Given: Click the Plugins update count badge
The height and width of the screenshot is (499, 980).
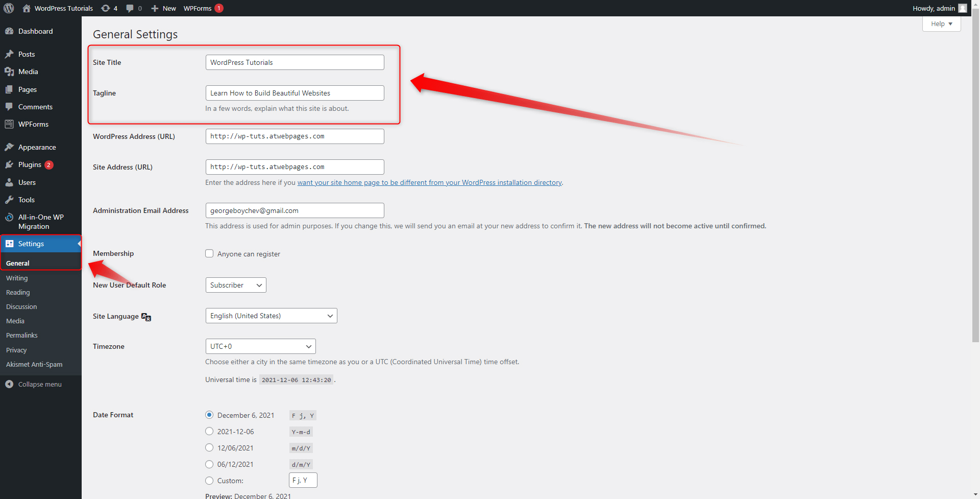Looking at the screenshot, I should 49,165.
